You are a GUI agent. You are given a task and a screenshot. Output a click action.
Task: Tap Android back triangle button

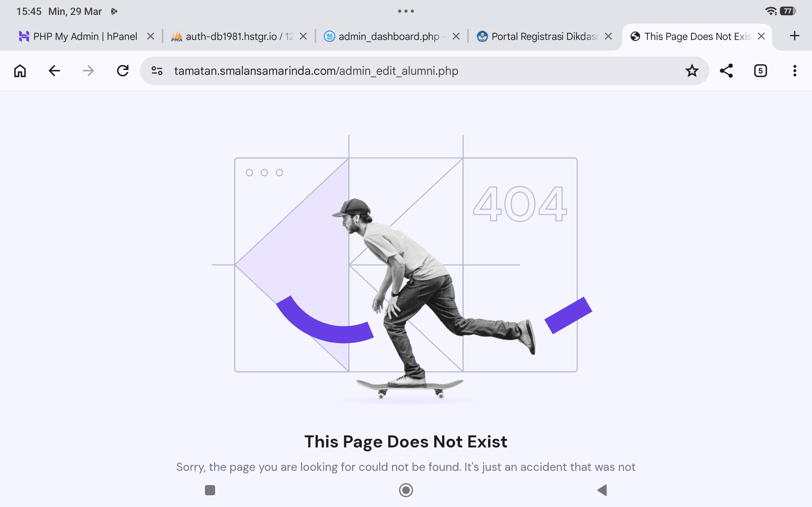[602, 490]
